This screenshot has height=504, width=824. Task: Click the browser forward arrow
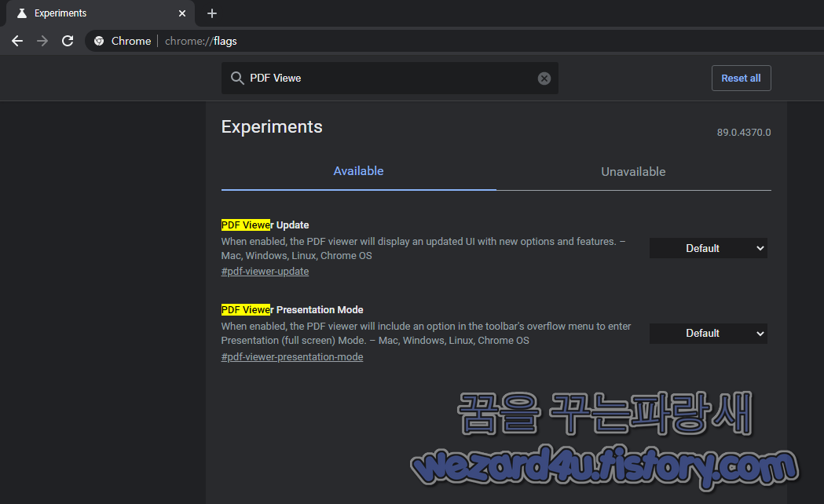click(42, 41)
